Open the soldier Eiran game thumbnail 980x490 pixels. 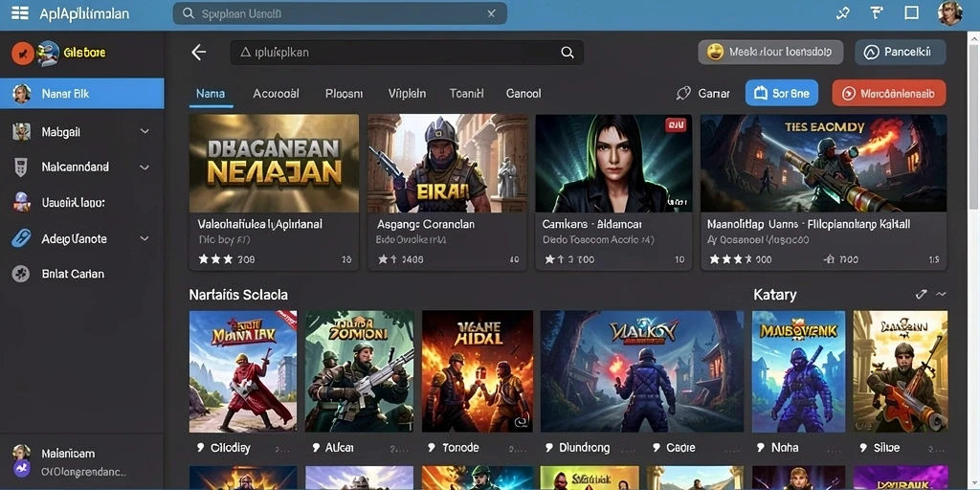pos(448,163)
